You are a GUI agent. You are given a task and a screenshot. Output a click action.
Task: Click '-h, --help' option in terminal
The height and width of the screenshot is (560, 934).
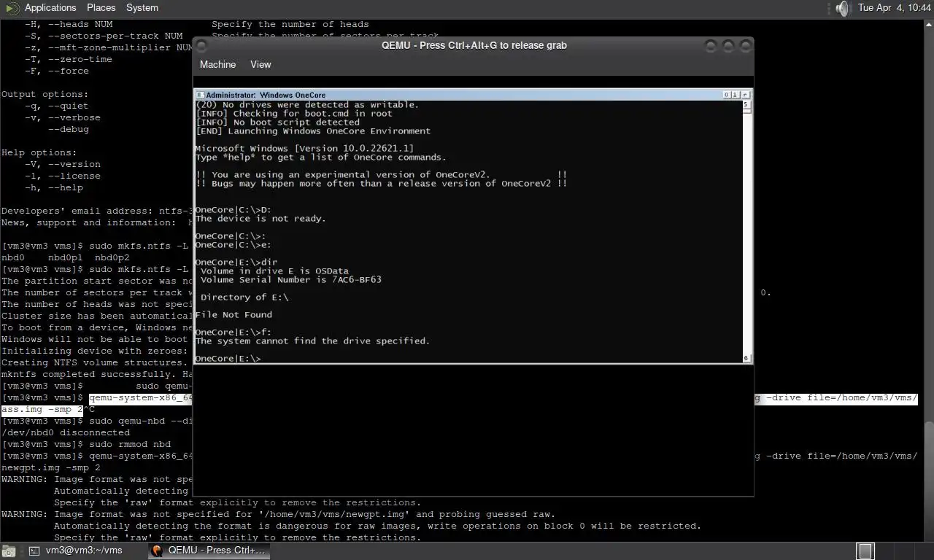point(54,187)
